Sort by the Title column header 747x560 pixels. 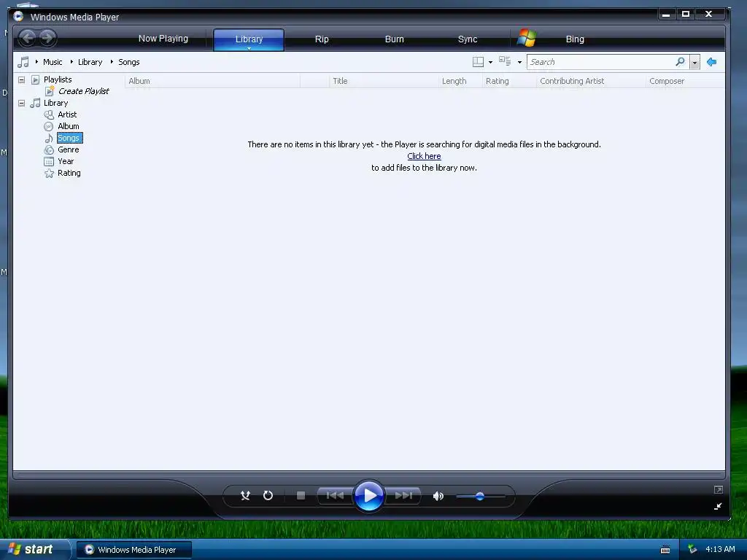pos(384,81)
